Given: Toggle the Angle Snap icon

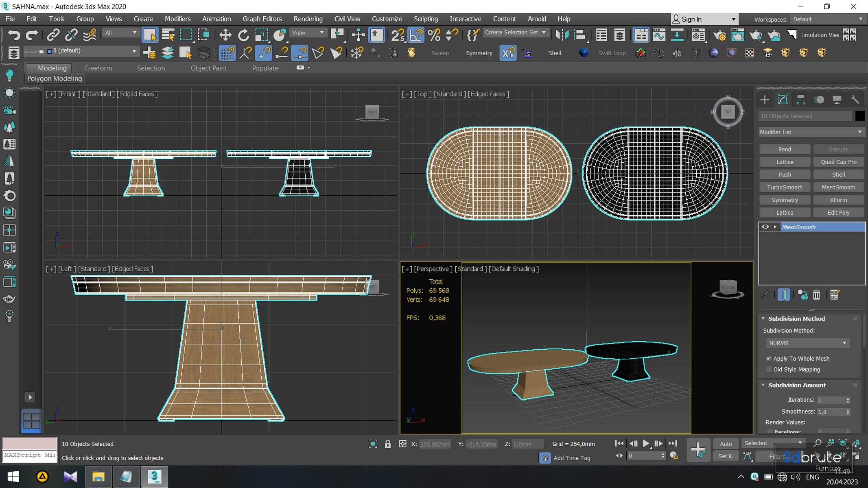Looking at the screenshot, I should pyautogui.click(x=416, y=35).
